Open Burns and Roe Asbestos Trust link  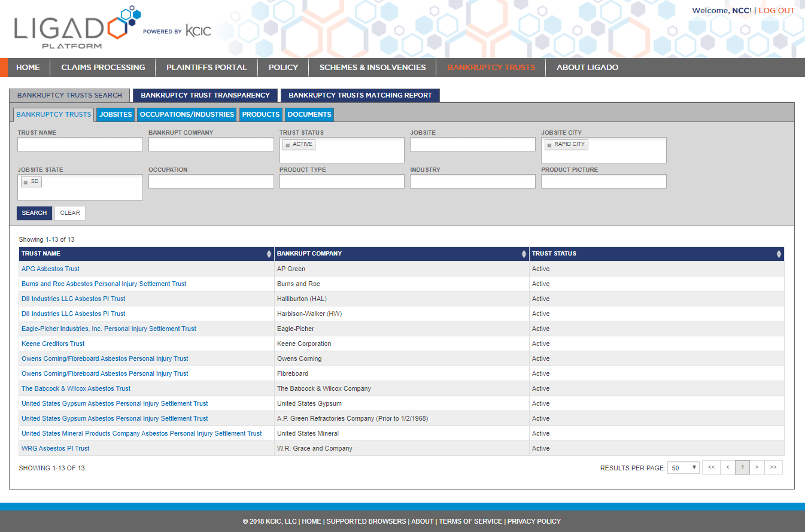tap(104, 284)
